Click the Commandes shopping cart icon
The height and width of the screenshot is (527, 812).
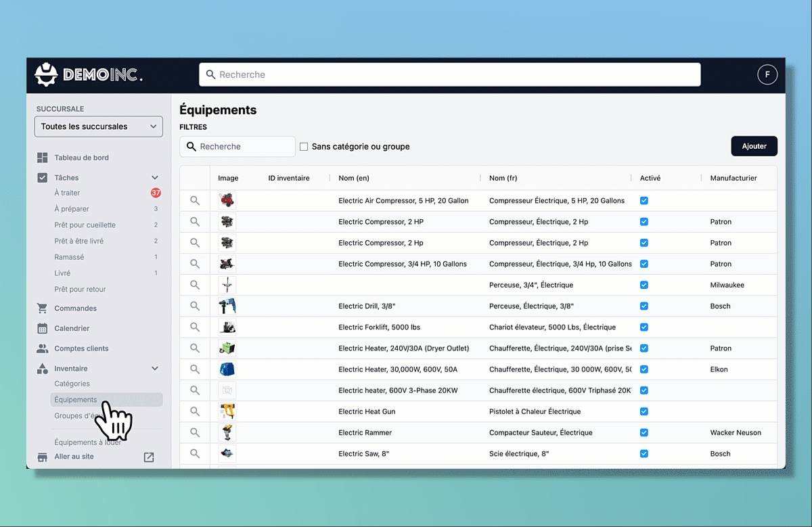point(42,308)
